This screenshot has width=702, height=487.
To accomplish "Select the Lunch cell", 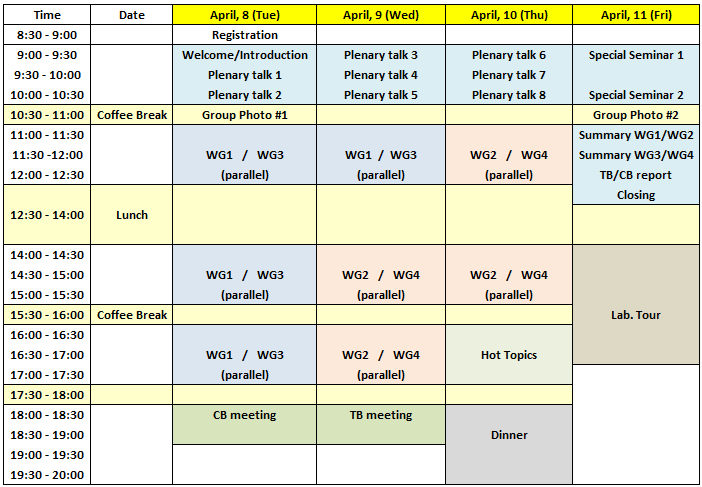I will [131, 215].
